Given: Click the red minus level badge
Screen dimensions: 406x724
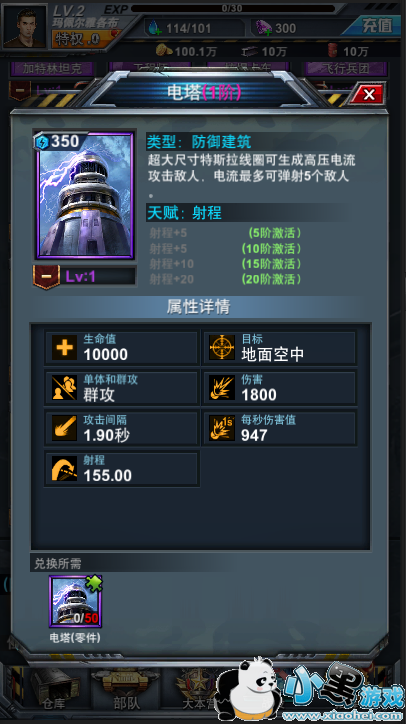Looking at the screenshot, I should pos(47,277).
